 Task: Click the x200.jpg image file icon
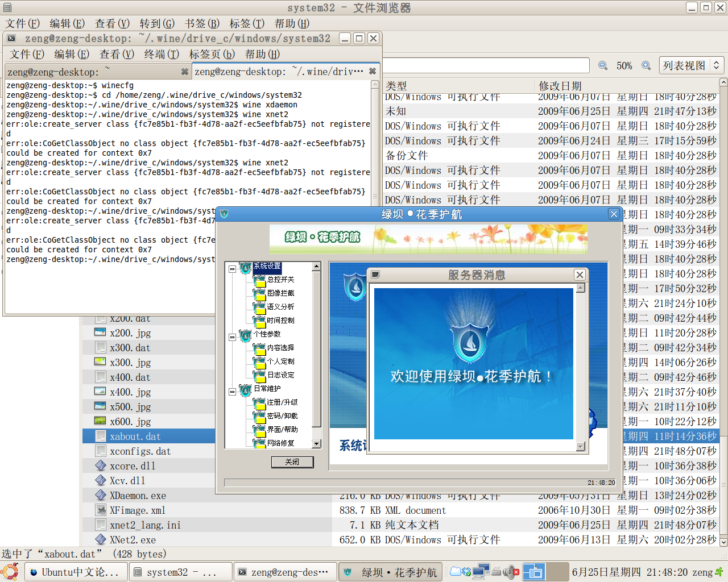tap(100, 333)
